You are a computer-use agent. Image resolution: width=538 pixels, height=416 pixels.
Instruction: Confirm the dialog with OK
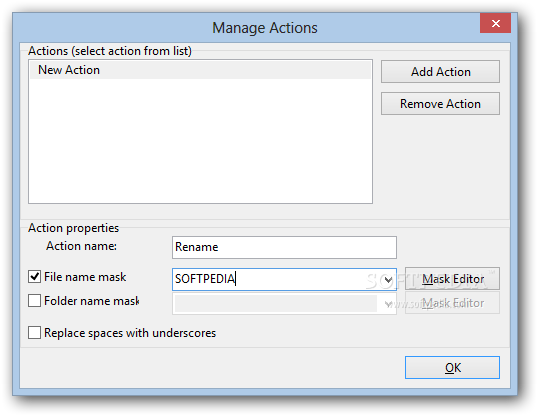pyautogui.click(x=452, y=368)
